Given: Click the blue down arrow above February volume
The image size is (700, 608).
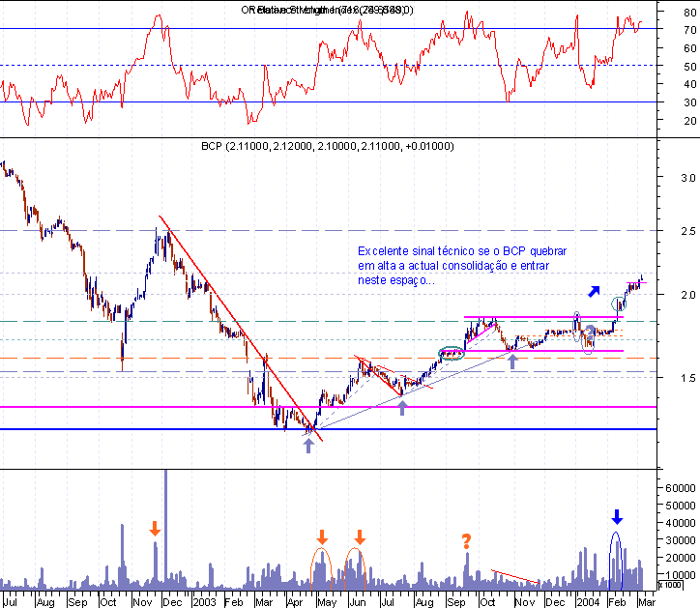Looking at the screenshot, I should point(617,517).
